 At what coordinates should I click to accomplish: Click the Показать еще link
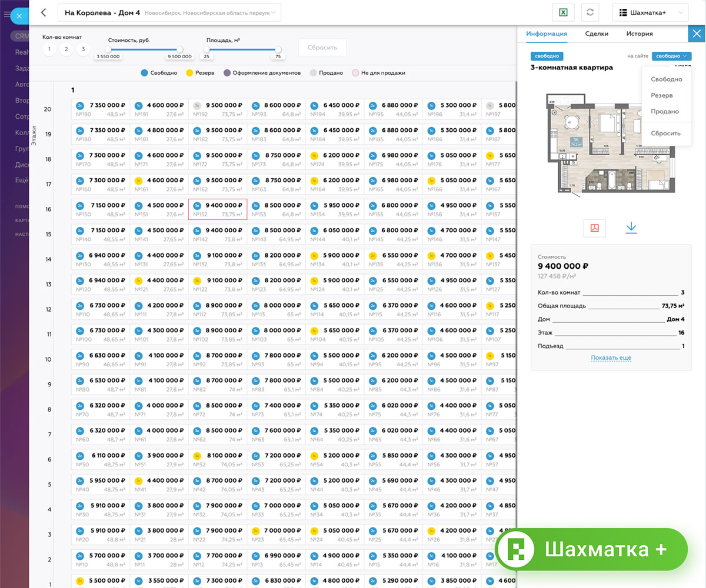(611, 358)
